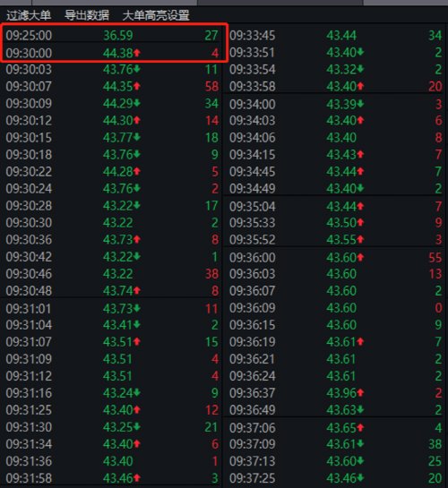
Task: Click the up arrow next to 44.35
Action: 137,86
